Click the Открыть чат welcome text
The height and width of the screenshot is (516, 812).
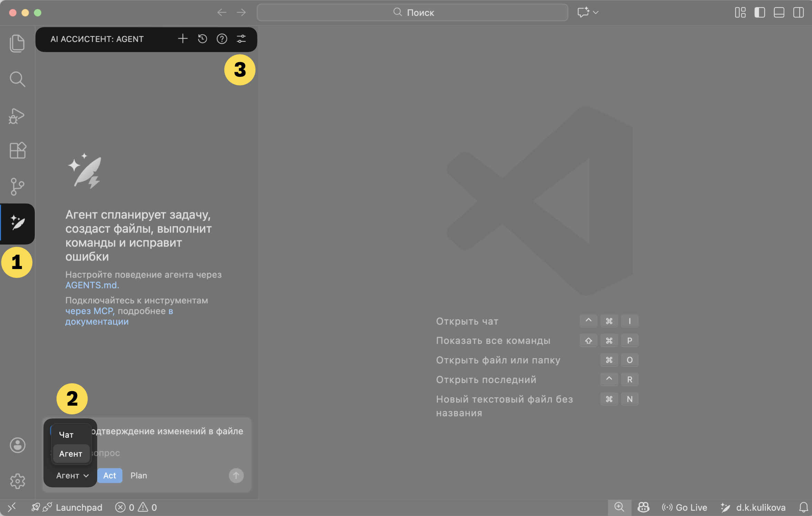click(x=467, y=321)
